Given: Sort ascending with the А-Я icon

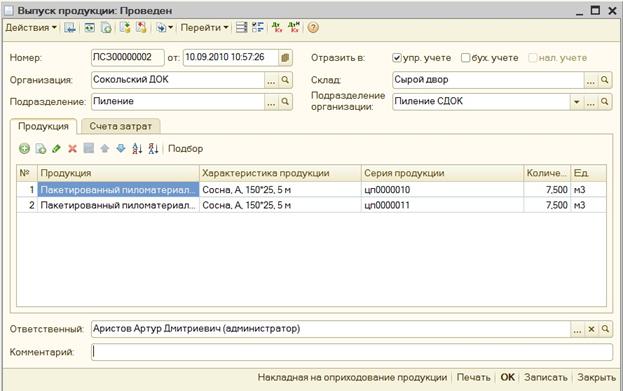Looking at the screenshot, I should coord(137,149).
